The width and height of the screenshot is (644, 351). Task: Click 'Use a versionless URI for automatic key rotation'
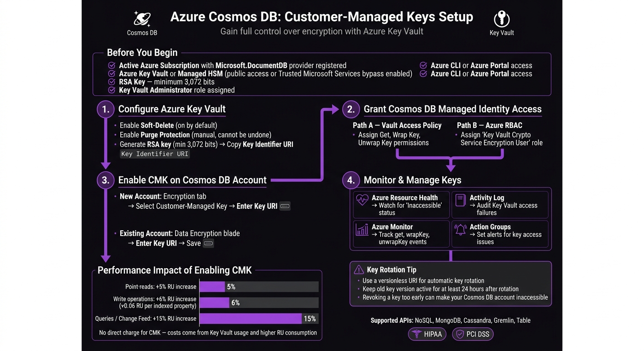tap(424, 281)
